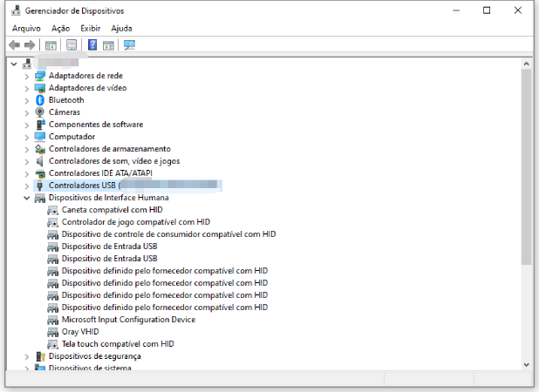Click the Câmeras webcam icon

[x=40, y=112]
